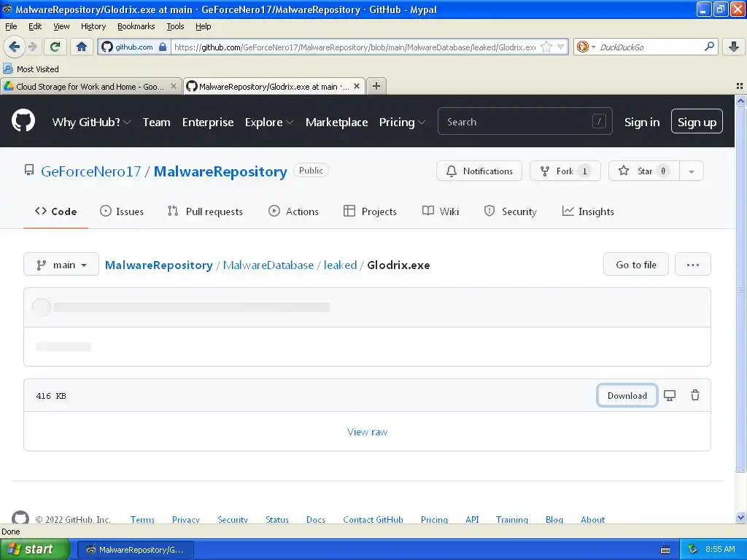Click the Marketplace link in header
Screen dimensions: 747x560
[x=336, y=122]
